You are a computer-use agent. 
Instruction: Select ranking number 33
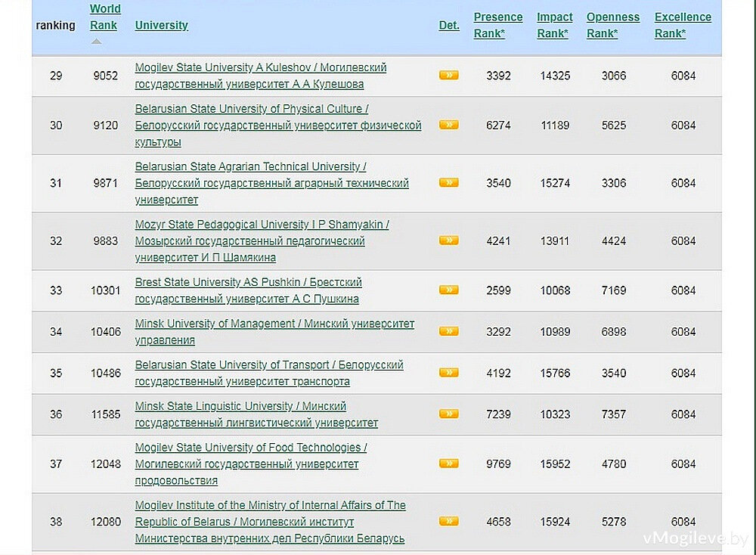click(x=56, y=291)
